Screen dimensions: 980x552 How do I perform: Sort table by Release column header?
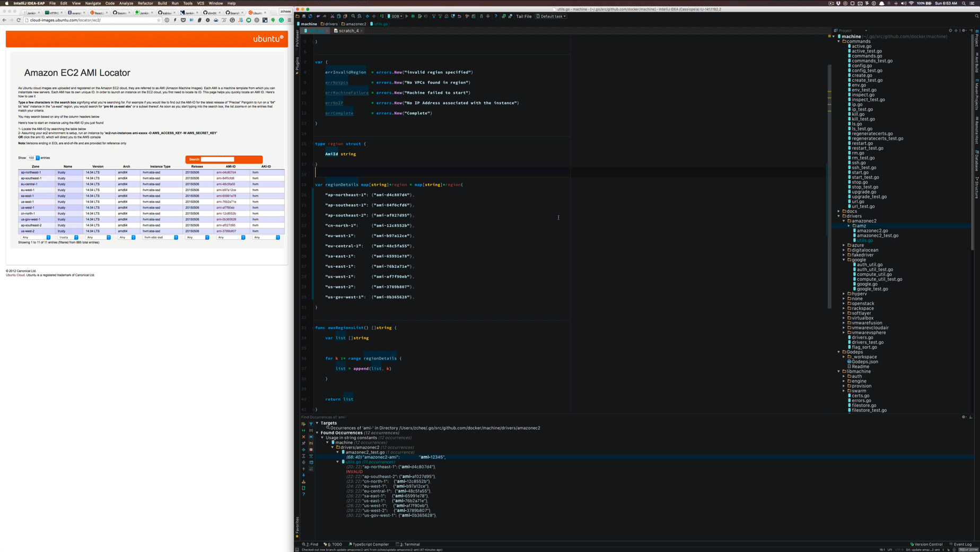pyautogui.click(x=197, y=167)
